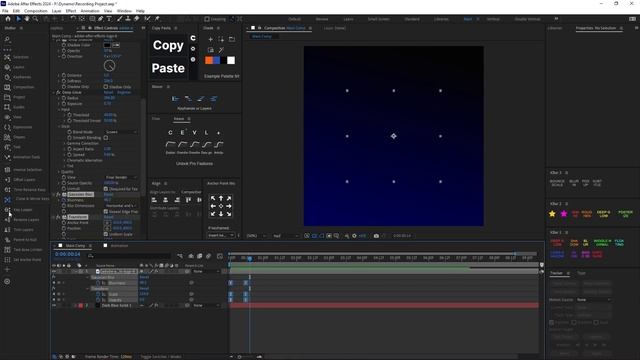640x360 pixels.
Task: Click the Deep Glow Reset link
Action: pyautogui.click(x=108, y=93)
